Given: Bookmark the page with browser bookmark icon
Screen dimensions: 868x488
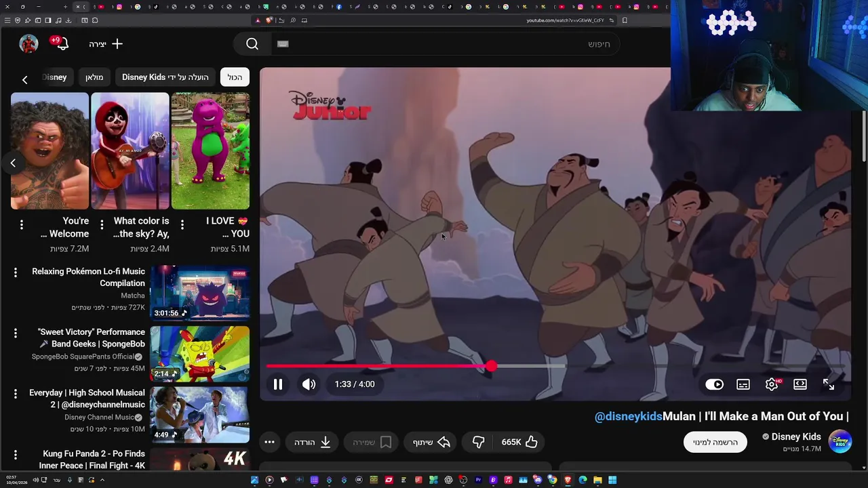Looking at the screenshot, I should point(625,20).
